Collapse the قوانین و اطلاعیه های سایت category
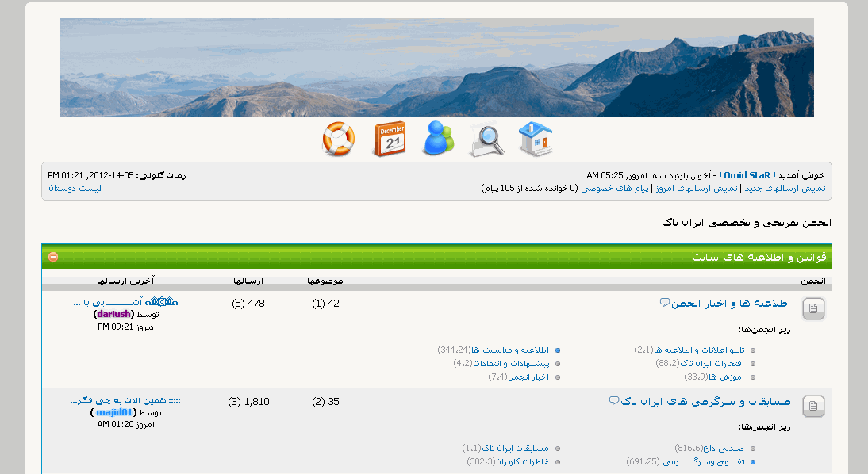 click(x=53, y=257)
